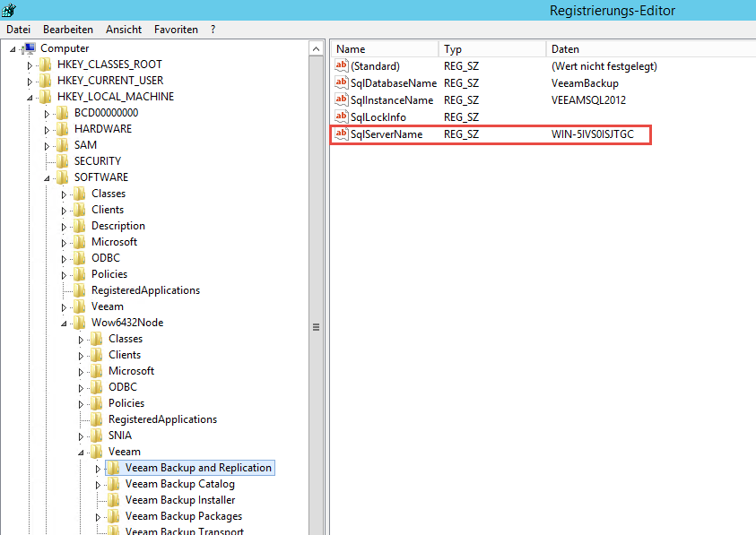This screenshot has width=756, height=535.
Task: Sort values by the Typ column header
Action: [491, 49]
